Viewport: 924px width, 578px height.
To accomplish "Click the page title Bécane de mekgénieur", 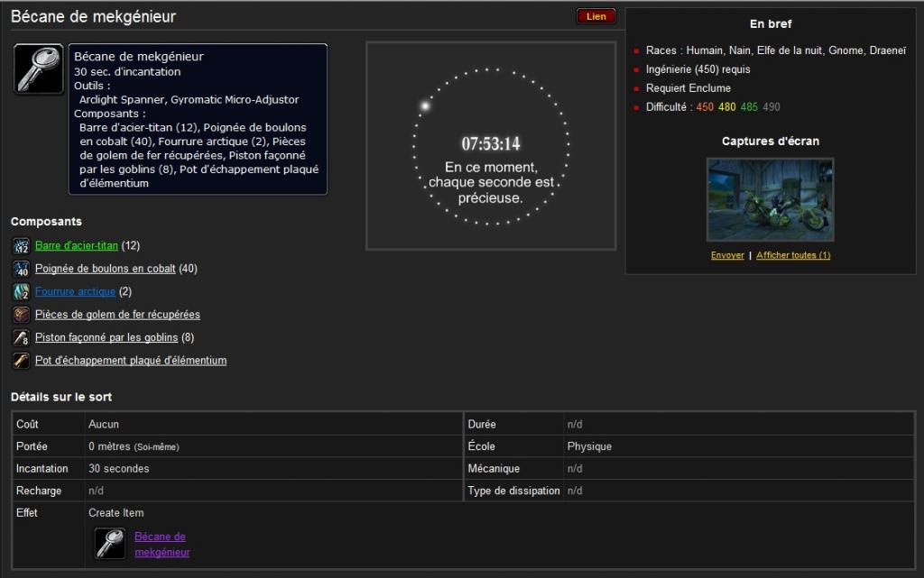I will point(93,16).
